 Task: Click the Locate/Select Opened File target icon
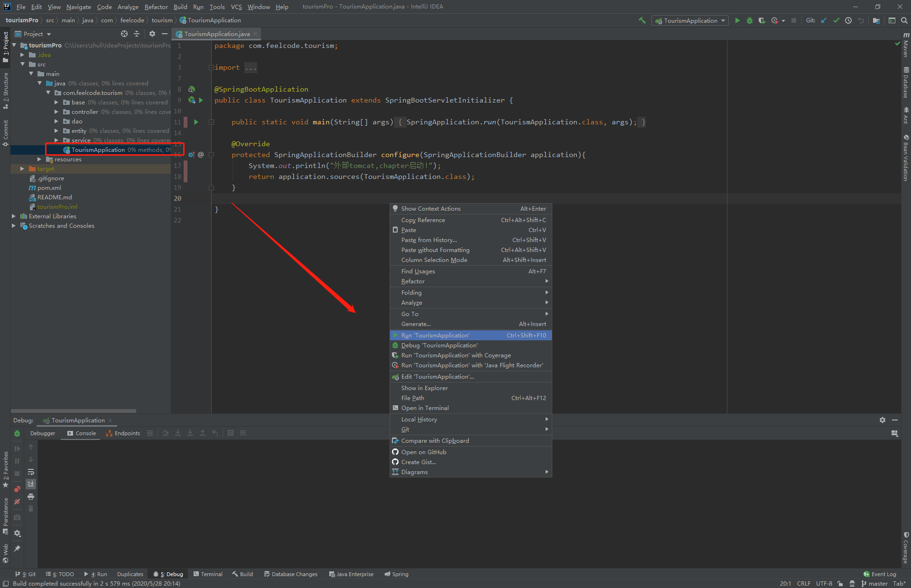pyautogui.click(x=124, y=34)
